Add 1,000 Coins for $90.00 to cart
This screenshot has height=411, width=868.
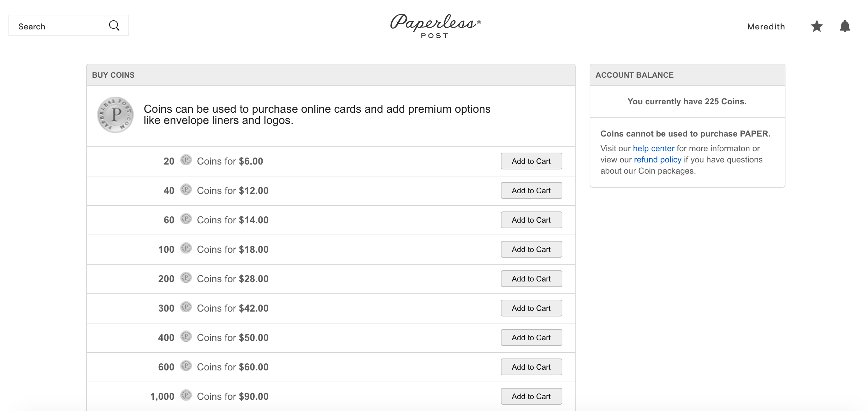pos(531,396)
